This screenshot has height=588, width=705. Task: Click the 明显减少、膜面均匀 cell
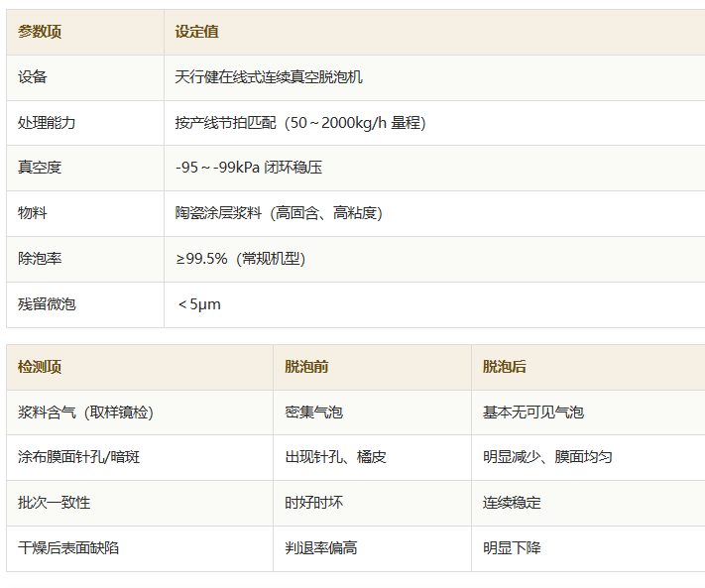tap(547, 457)
